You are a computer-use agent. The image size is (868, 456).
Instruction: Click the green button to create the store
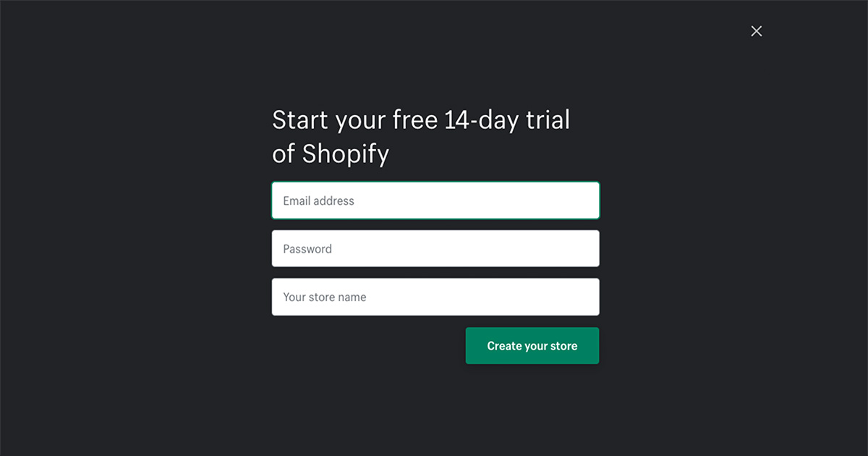point(532,346)
